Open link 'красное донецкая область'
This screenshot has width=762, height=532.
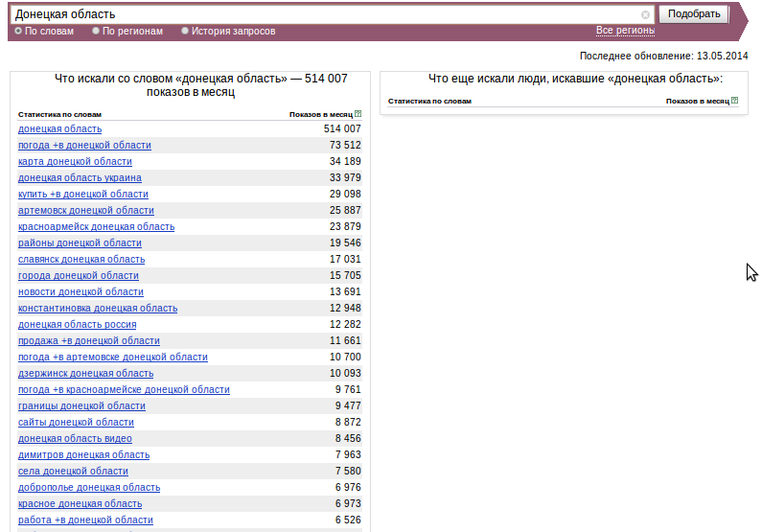click(x=81, y=503)
